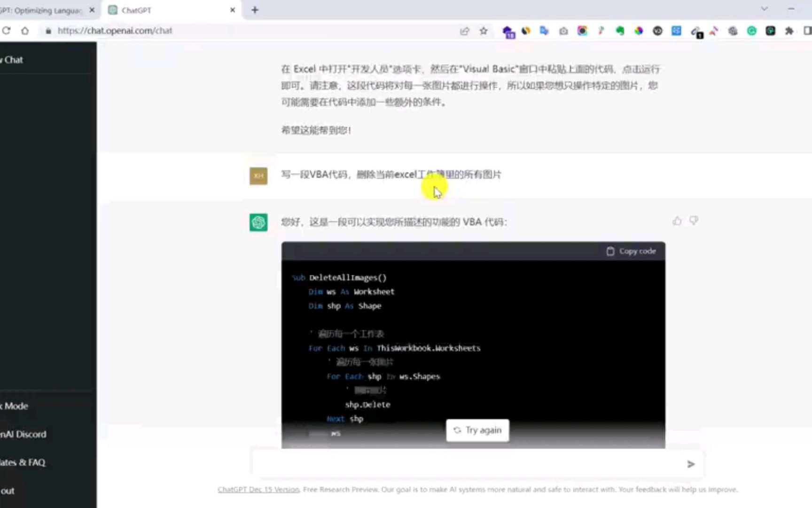Bookmark this page with the star icon
The image size is (812, 508).
(484, 31)
